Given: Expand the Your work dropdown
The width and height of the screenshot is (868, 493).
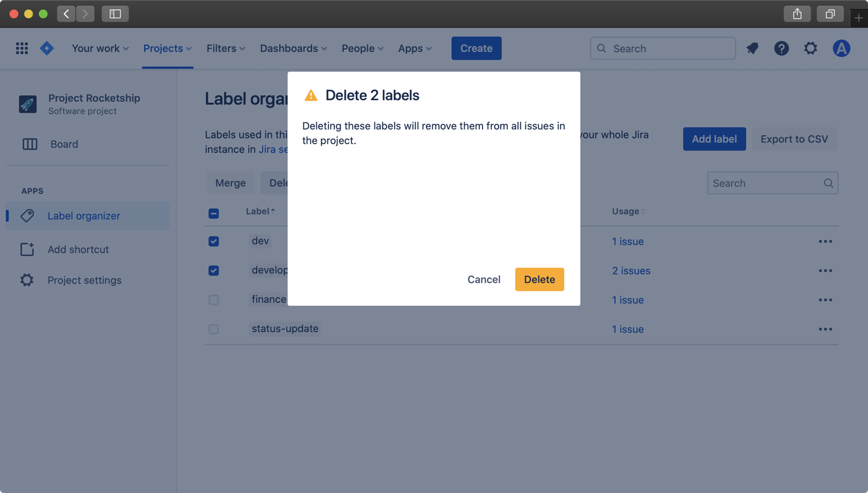Looking at the screenshot, I should 100,48.
